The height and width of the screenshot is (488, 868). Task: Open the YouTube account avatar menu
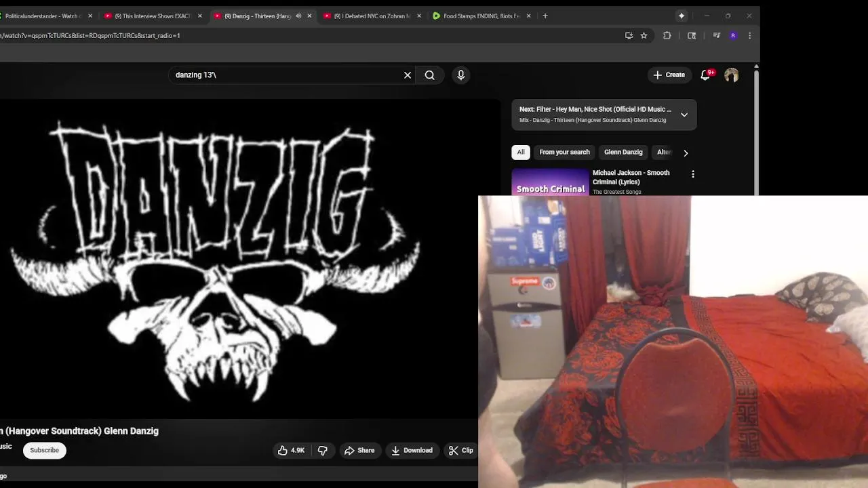click(731, 75)
